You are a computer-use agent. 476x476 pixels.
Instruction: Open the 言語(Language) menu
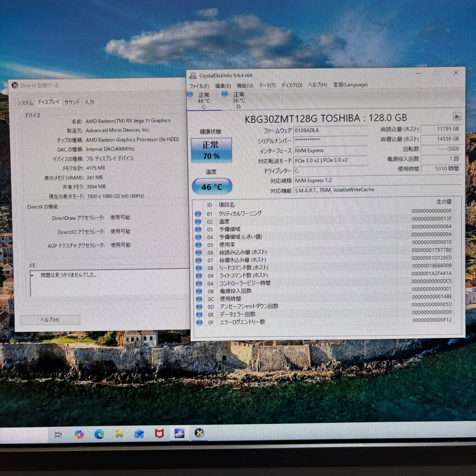tap(350, 85)
